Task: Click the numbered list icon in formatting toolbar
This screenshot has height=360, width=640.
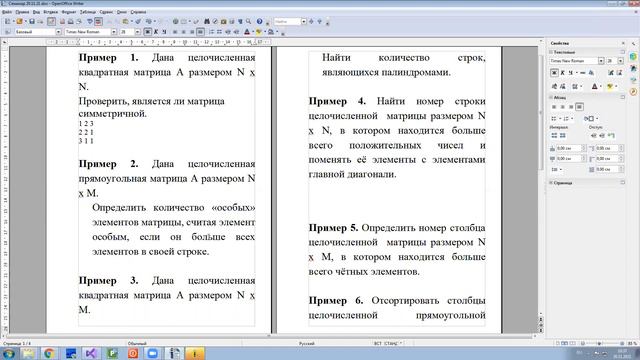Action: (x=211, y=31)
